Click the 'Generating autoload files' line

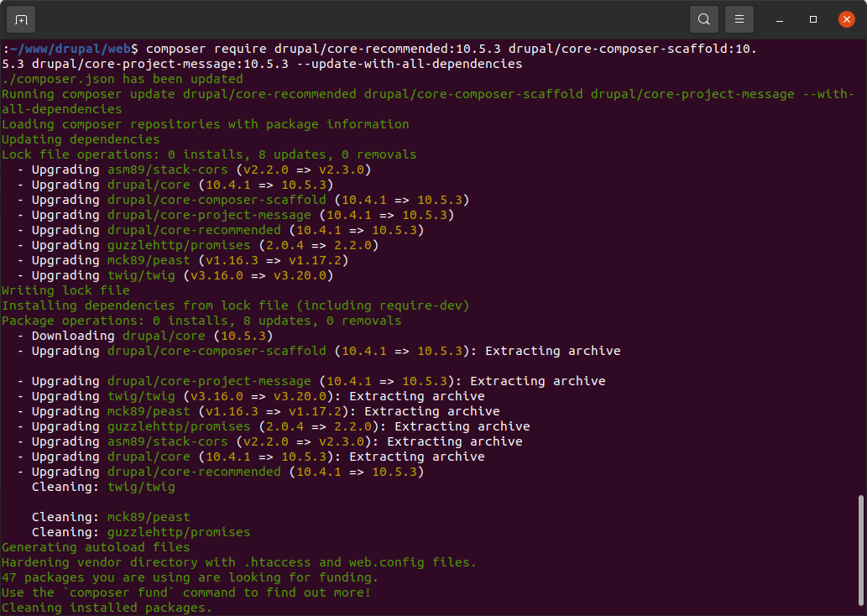96,547
